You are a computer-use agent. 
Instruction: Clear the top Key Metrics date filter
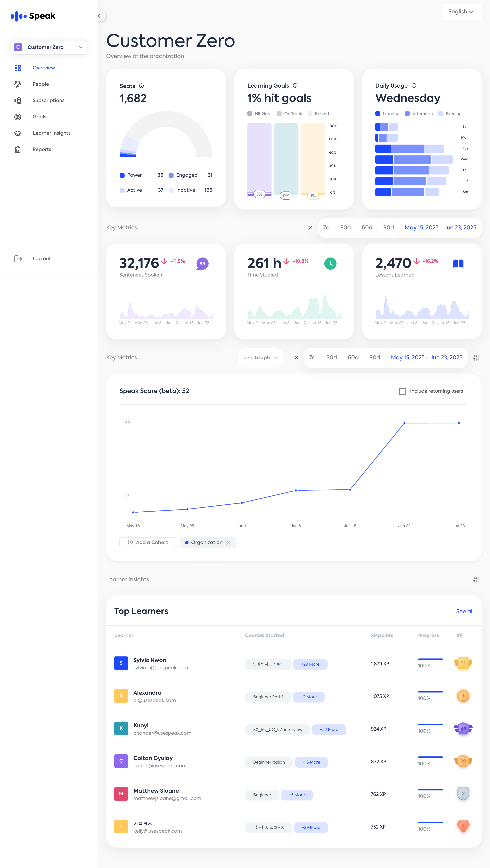point(310,228)
